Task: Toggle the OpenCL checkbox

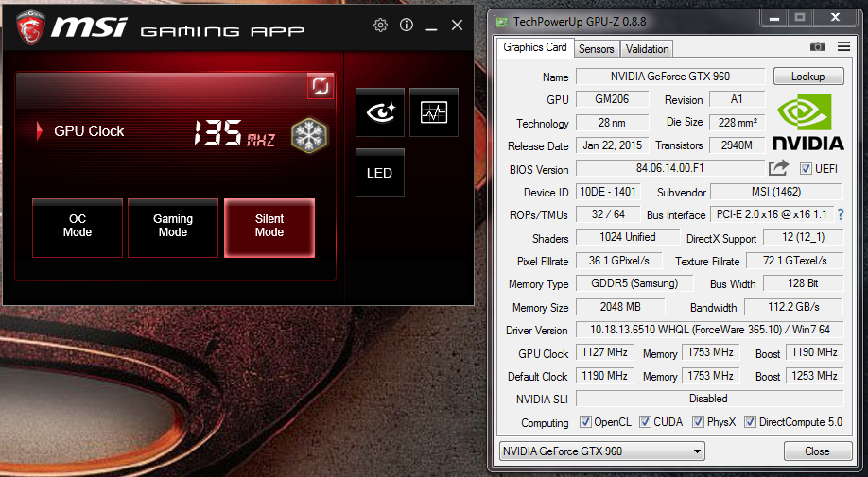Action: [x=585, y=421]
